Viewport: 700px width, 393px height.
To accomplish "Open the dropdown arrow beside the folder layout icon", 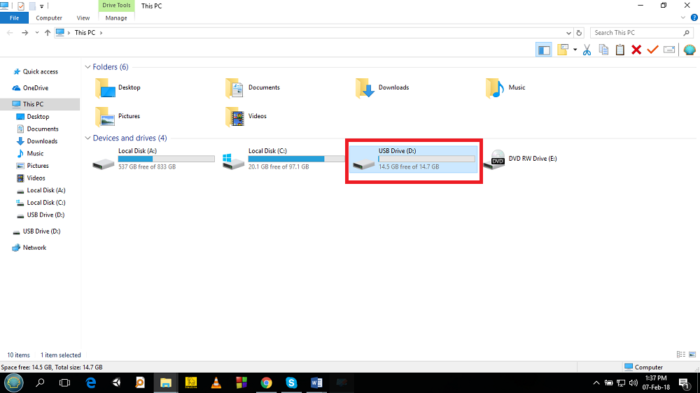I will 575,50.
